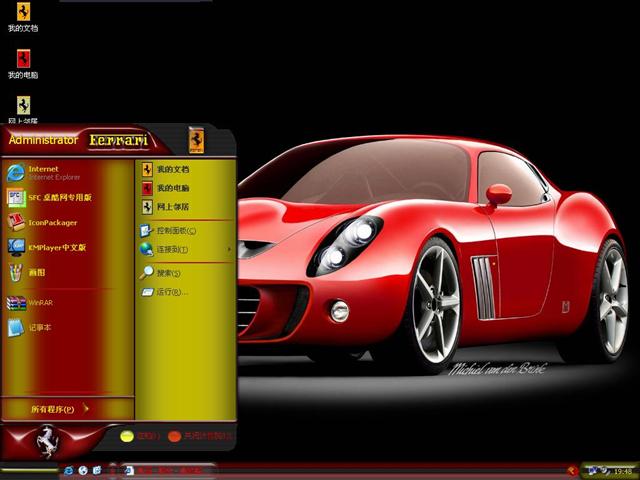Open Internet Explorer from Start menu
The width and height of the screenshot is (640, 480).
pos(45,172)
